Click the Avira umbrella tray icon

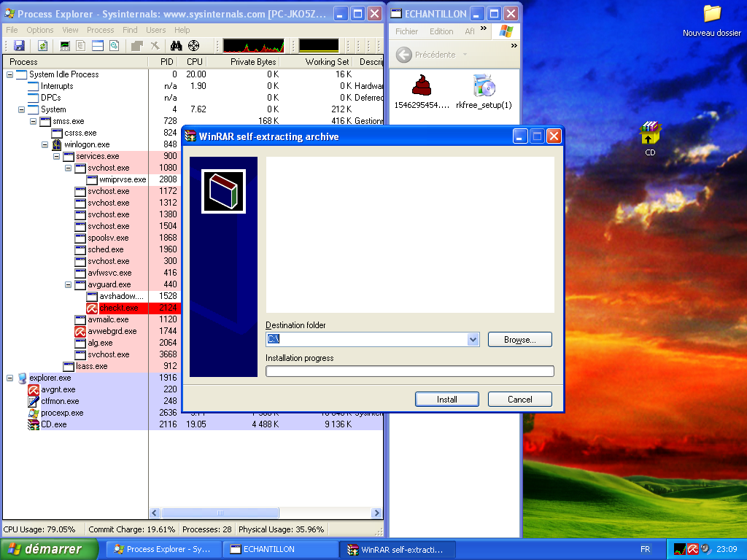[693, 549]
